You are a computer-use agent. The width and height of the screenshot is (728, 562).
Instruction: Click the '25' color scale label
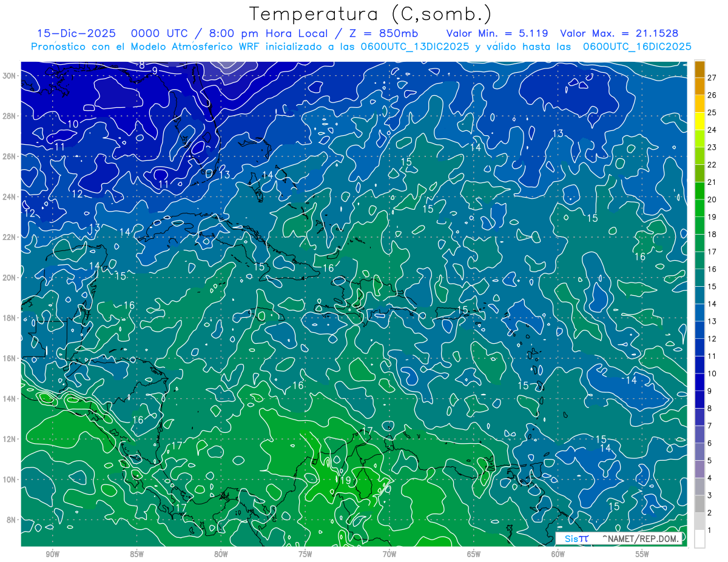(x=712, y=112)
